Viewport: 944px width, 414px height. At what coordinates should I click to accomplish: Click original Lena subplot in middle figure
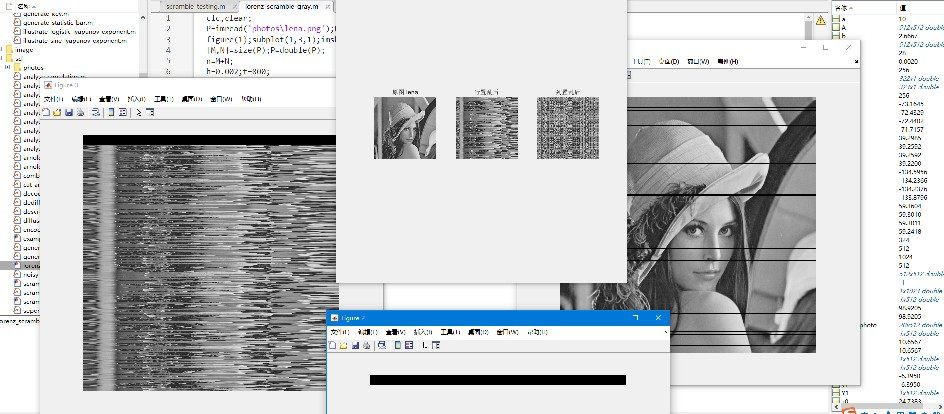pos(405,128)
